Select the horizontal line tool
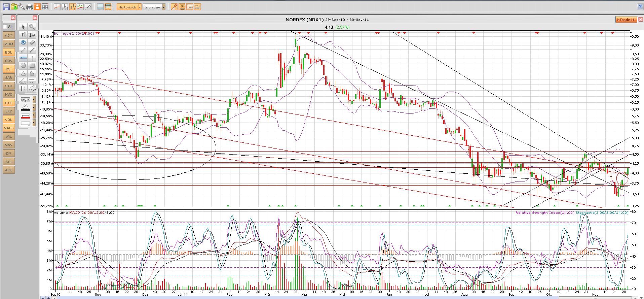The width and height of the screenshot is (644, 299). (23, 58)
